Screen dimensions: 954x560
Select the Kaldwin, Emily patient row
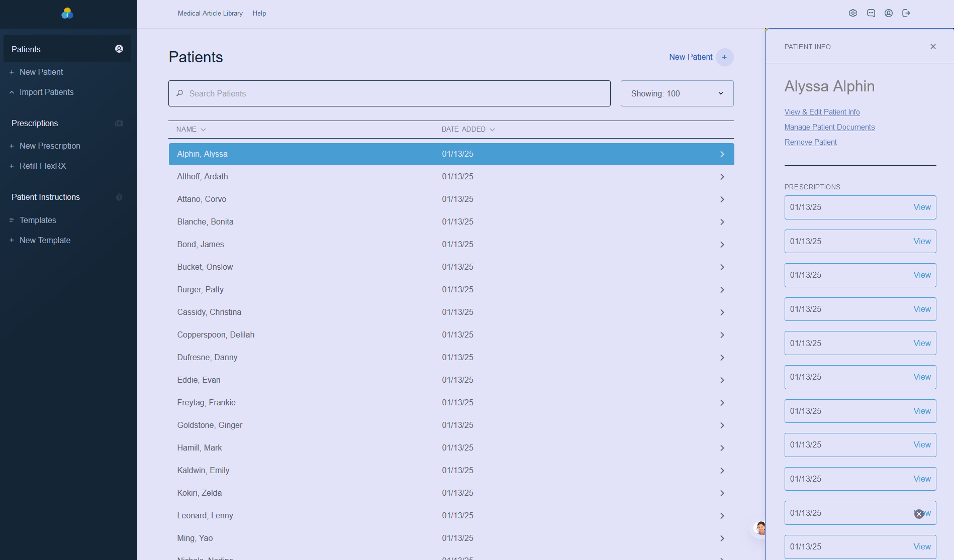coord(451,470)
